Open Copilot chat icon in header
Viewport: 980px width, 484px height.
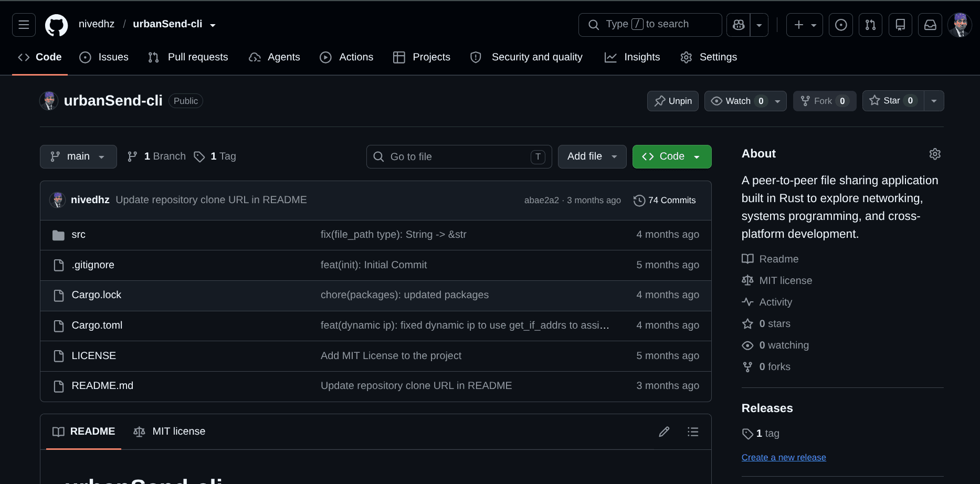[739, 25]
